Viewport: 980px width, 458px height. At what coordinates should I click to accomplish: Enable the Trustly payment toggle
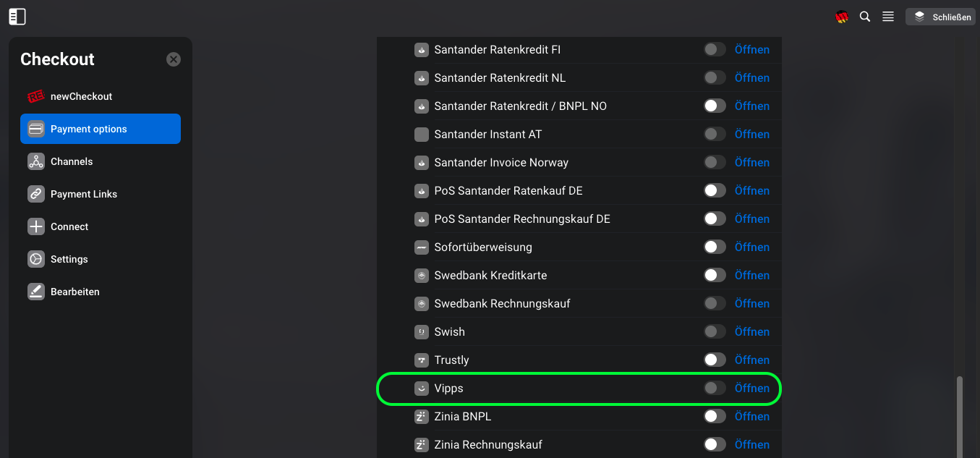pyautogui.click(x=715, y=360)
